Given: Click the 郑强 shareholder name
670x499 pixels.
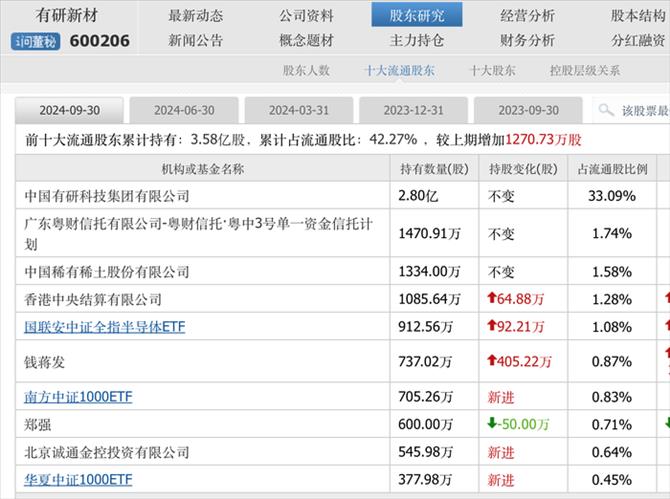Looking at the screenshot, I should (38, 425).
